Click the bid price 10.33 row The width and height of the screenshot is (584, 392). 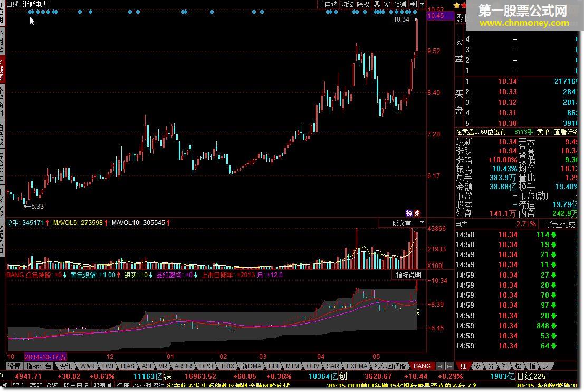click(516, 92)
